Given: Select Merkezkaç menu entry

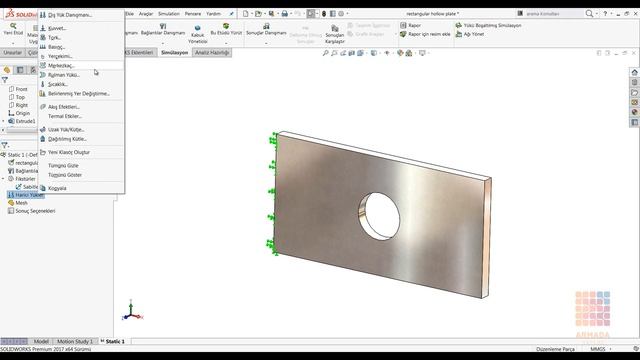Looking at the screenshot, I should coord(81,65).
